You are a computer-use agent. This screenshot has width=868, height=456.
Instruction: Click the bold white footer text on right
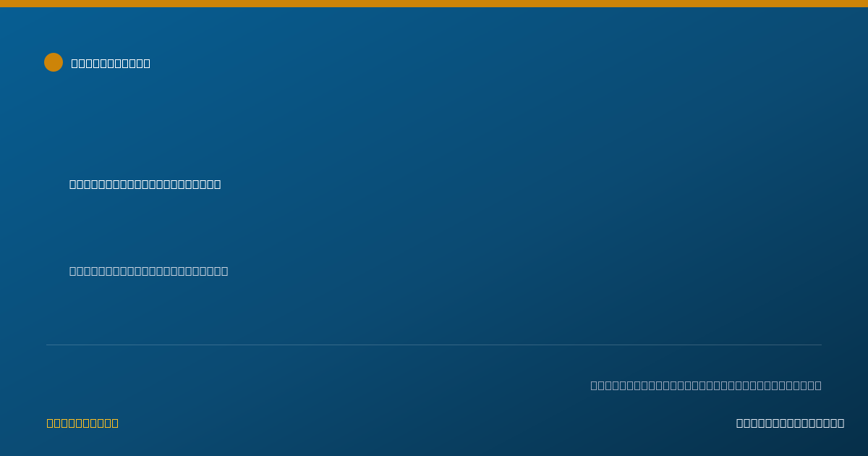(790, 423)
